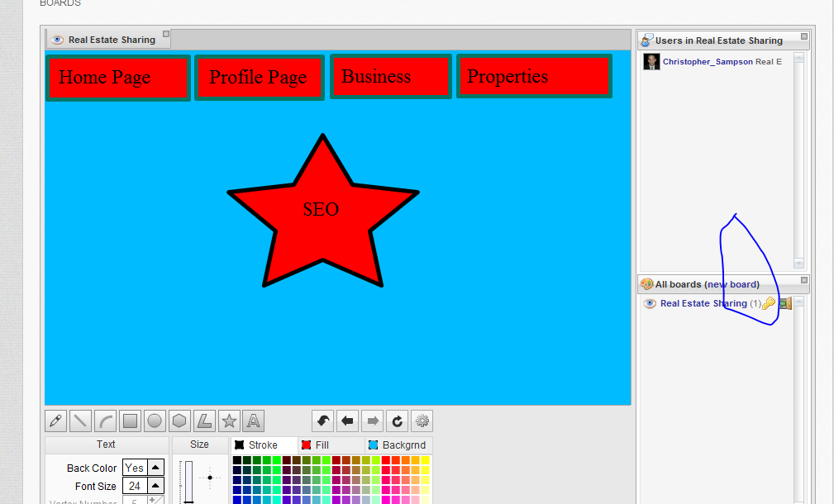The width and height of the screenshot is (834, 504).
Task: Click the Business box on the canvas
Action: (391, 77)
